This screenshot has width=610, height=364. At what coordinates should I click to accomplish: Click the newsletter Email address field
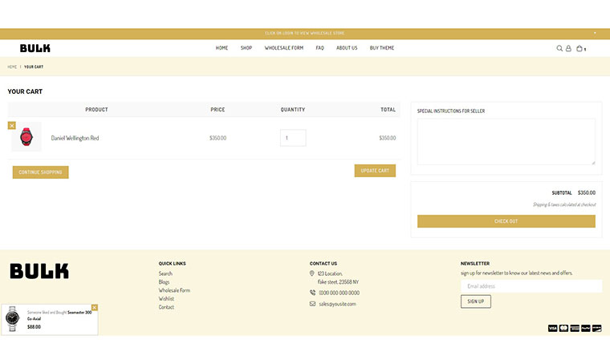click(x=531, y=286)
